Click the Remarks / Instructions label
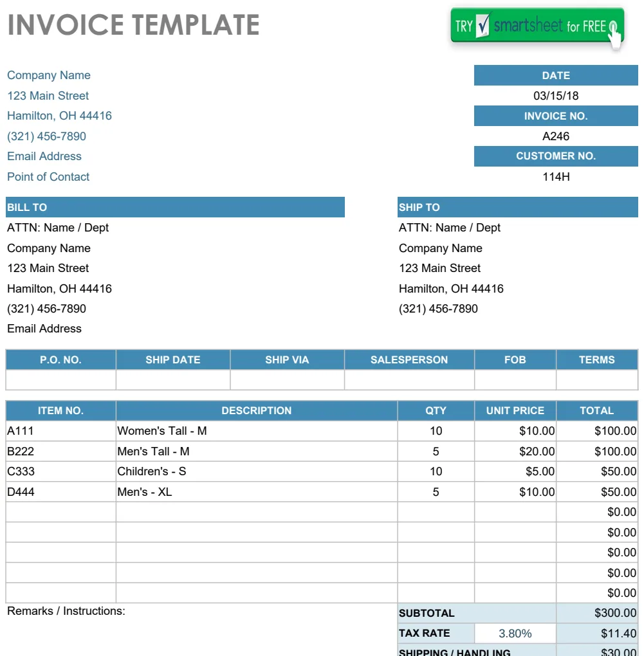This screenshot has width=644, height=656. coord(66,611)
